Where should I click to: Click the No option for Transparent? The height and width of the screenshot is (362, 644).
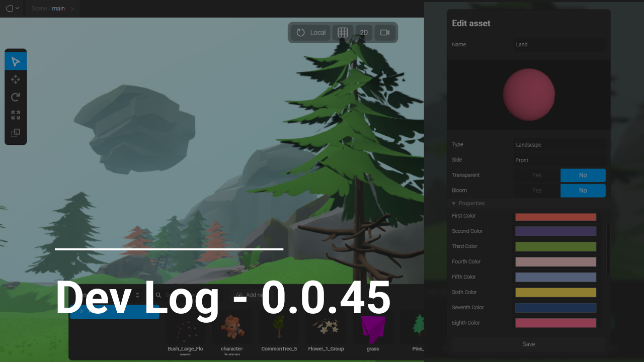coord(583,175)
